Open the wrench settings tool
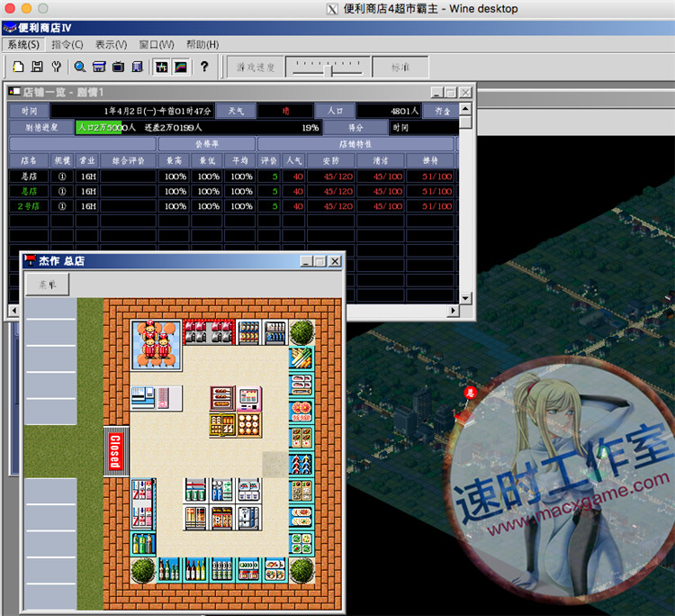The width and height of the screenshot is (675, 616). pyautogui.click(x=56, y=67)
